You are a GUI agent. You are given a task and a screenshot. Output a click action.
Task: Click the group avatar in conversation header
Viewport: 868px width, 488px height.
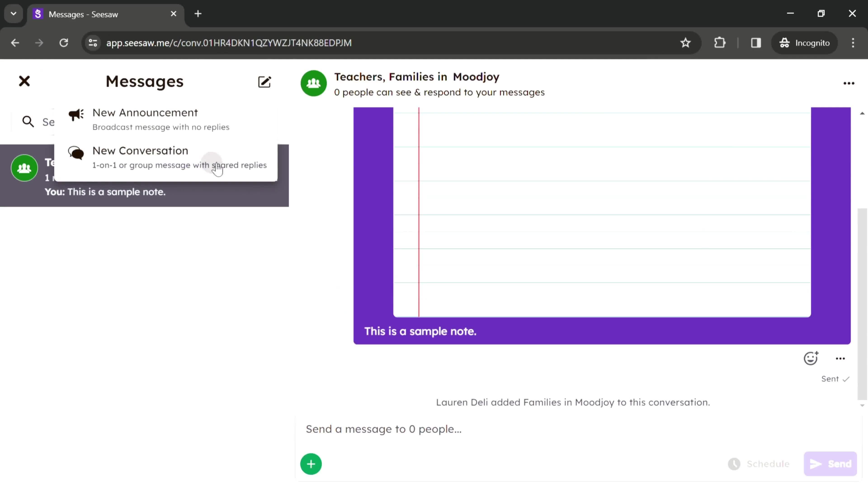pyautogui.click(x=314, y=83)
